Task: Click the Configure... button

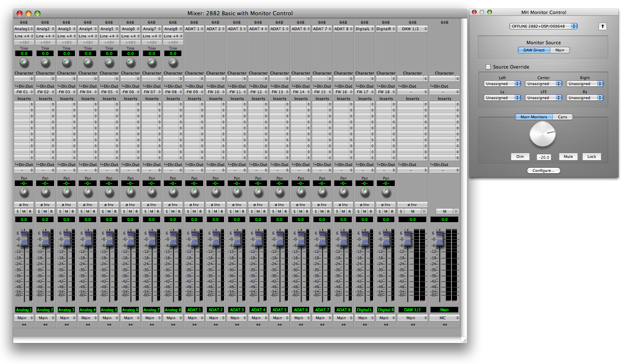Action: (543, 171)
